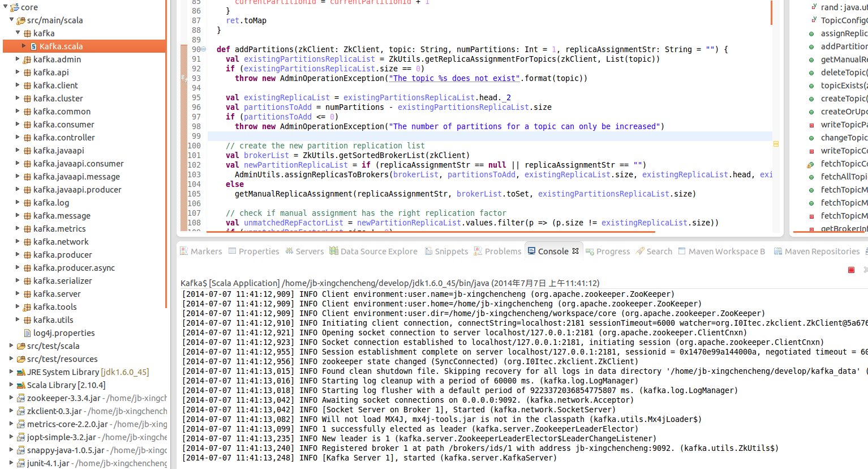Switch to Data Source Explorer tab
Screen dimensions: 868x469
[x=373, y=251]
